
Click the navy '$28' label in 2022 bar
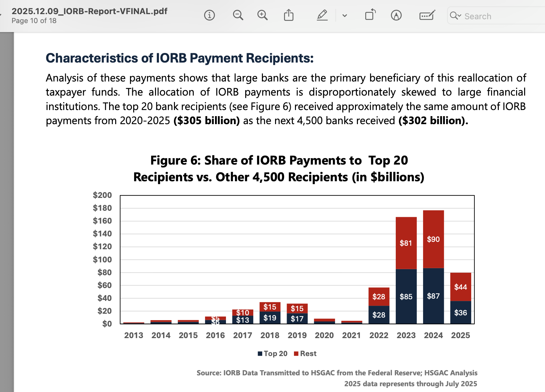(379, 315)
